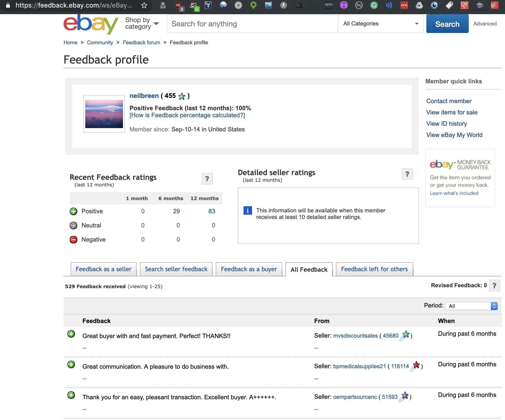Viewport: 505px width, 420px height.
Task: Click info icon in seller ratings box
Action: coord(248,210)
